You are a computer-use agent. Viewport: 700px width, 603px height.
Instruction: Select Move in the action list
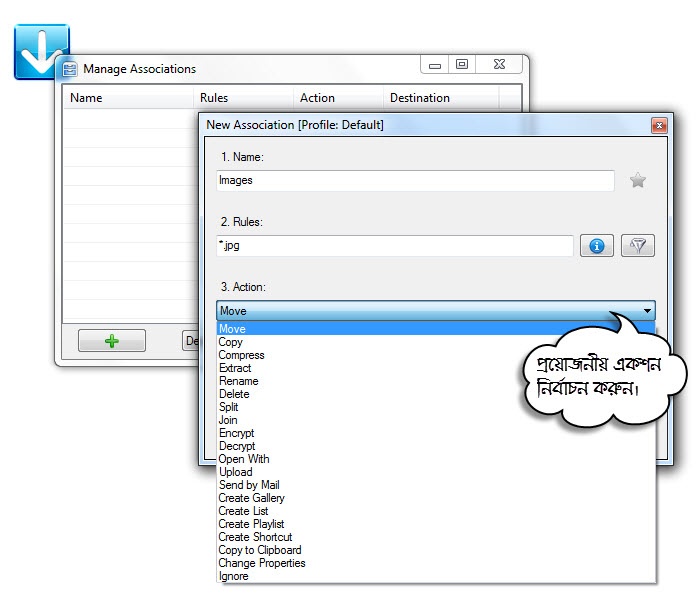point(436,329)
